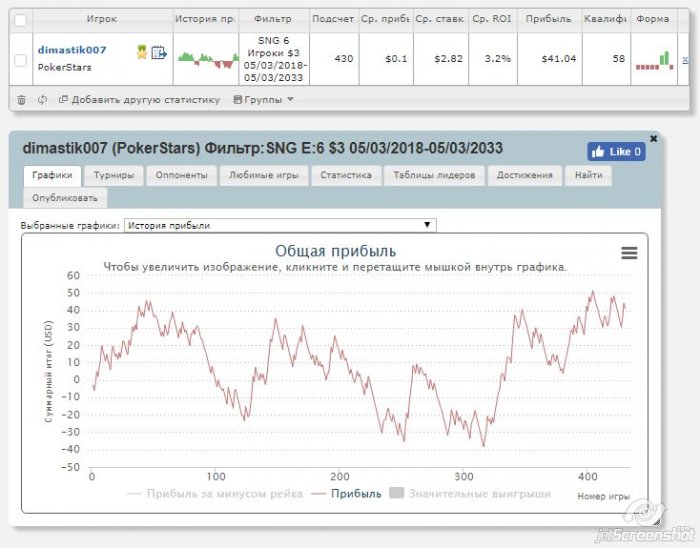
Task: Click the trash delete icon below the table
Action: click(x=21, y=100)
